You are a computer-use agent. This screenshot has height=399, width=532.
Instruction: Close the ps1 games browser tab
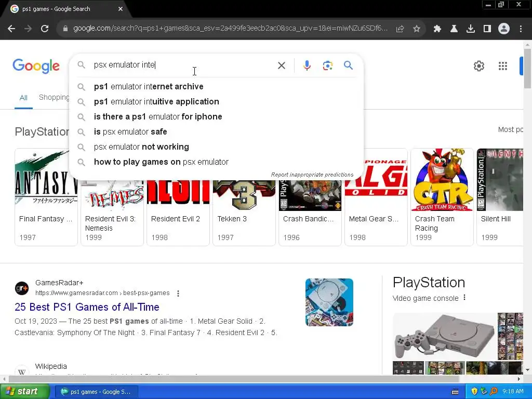click(x=121, y=9)
